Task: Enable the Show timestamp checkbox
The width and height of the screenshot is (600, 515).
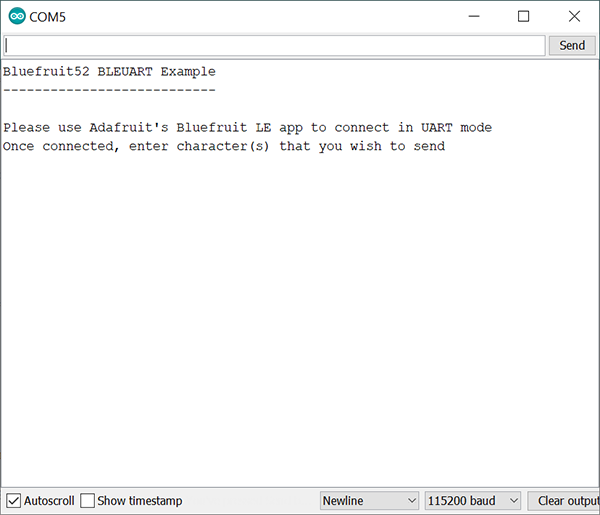Action: tap(87, 500)
